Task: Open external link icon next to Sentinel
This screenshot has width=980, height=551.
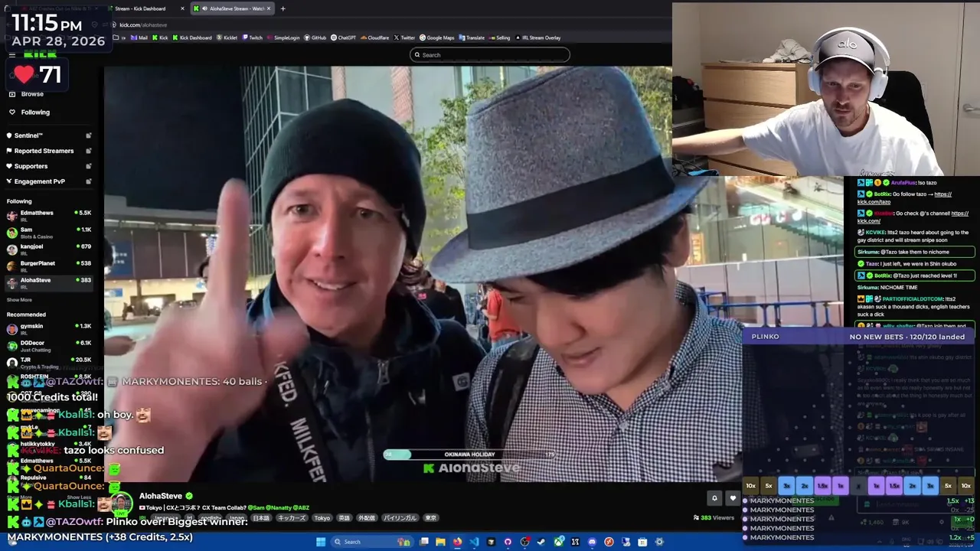Action: 88,135
